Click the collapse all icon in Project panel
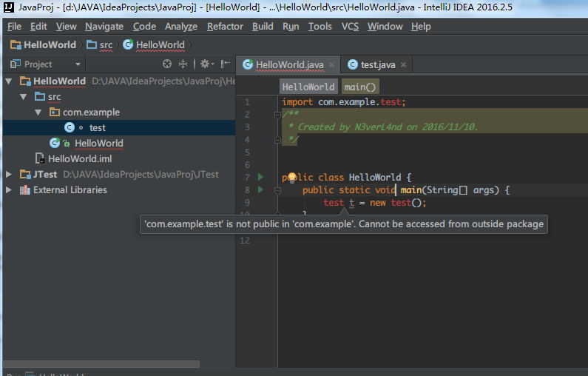This screenshot has height=376, width=588. click(x=183, y=64)
